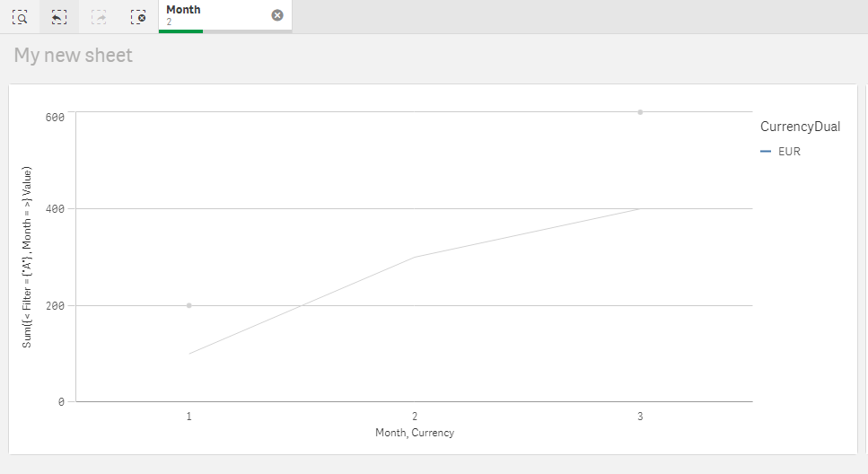The width and height of the screenshot is (868, 474).
Task: Click the Month, Currency axis title
Action: (x=415, y=433)
